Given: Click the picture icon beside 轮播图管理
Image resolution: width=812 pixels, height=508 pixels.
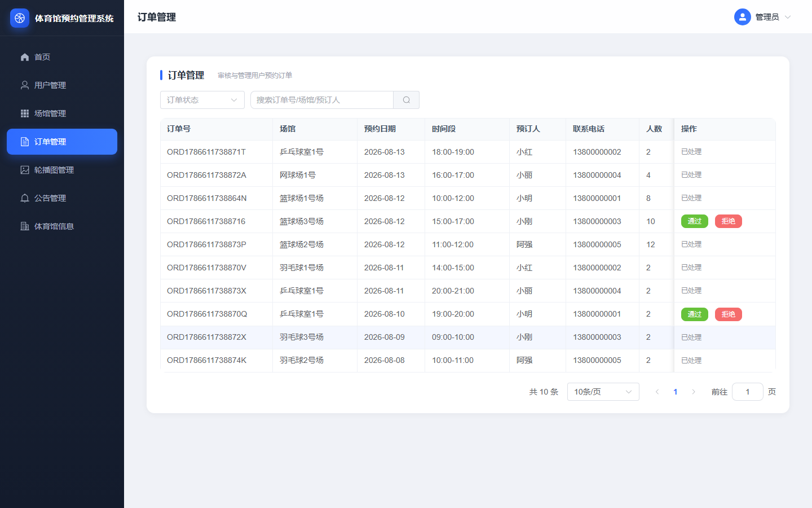Looking at the screenshot, I should click(25, 170).
